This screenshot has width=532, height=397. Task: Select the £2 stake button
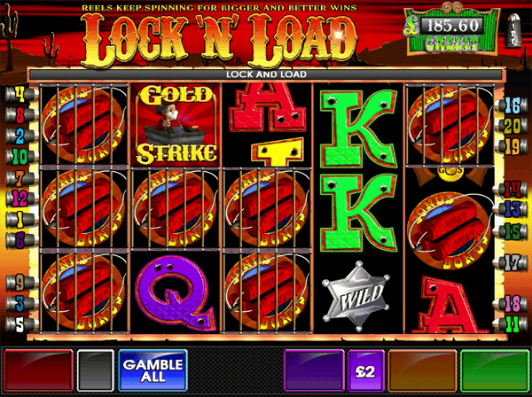(x=365, y=371)
